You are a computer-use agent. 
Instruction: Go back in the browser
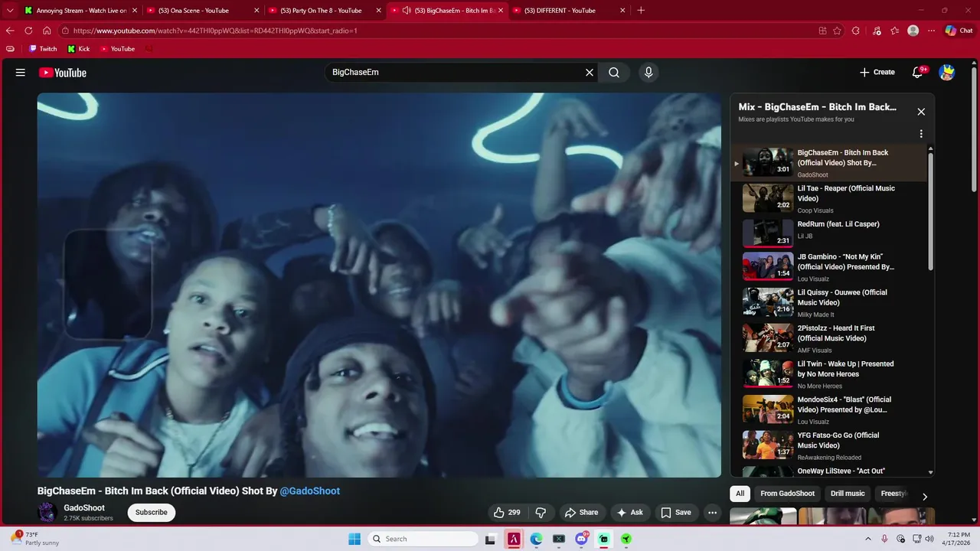click(x=10, y=31)
